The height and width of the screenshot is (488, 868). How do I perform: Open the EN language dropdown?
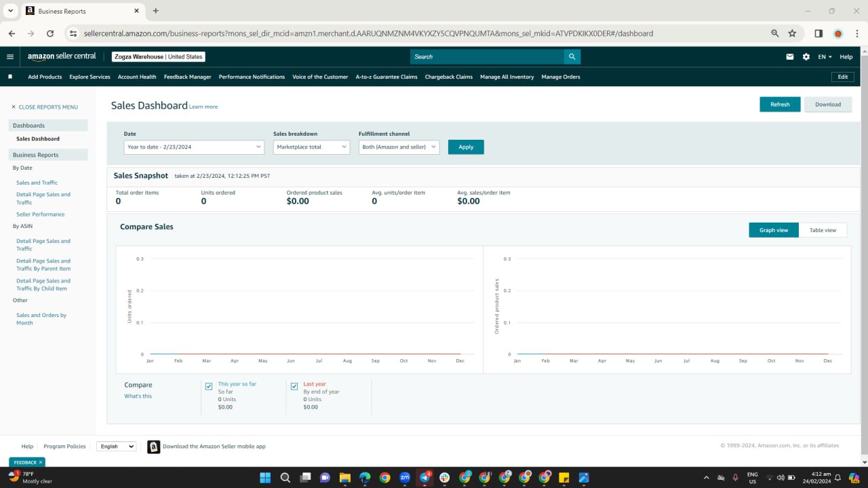[x=825, y=57]
